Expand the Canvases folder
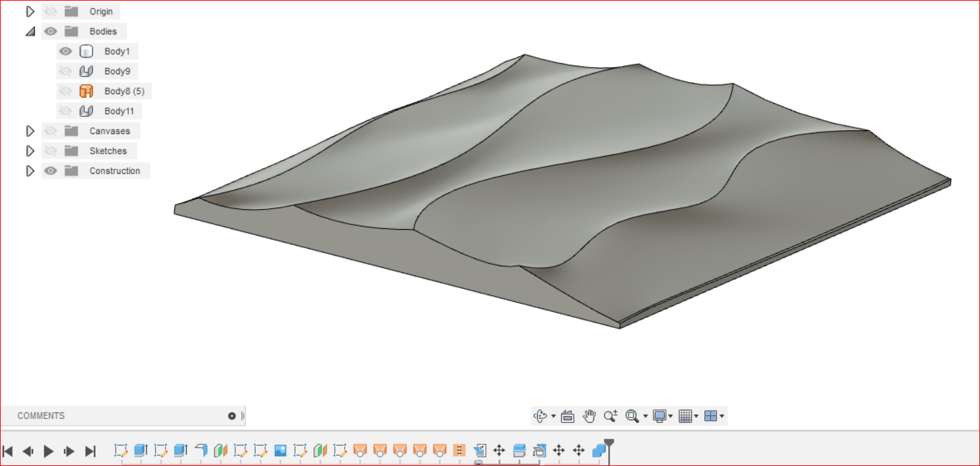Viewport: 980px width, 466px height. 30,131
